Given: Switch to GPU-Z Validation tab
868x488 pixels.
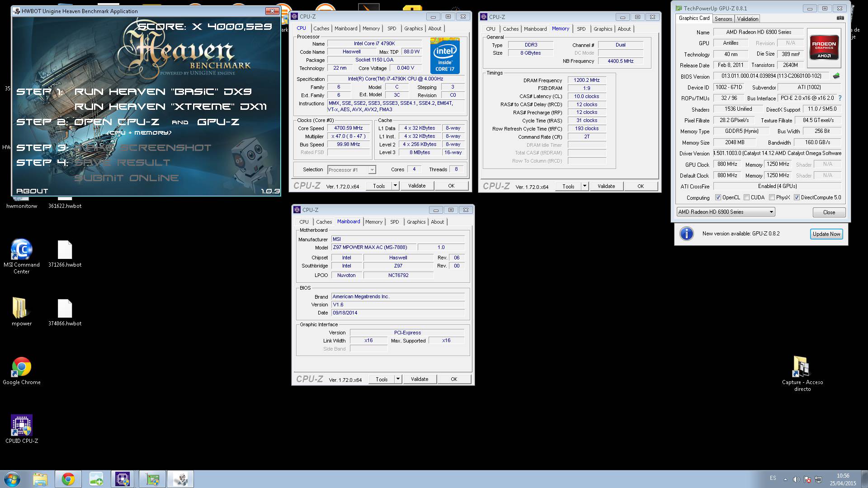Looking at the screenshot, I should [x=747, y=19].
